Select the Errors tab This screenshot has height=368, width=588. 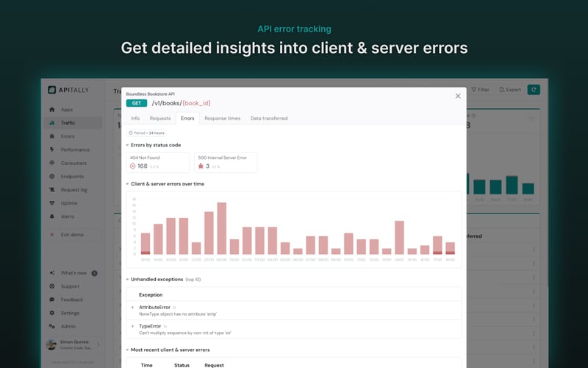[187, 118]
